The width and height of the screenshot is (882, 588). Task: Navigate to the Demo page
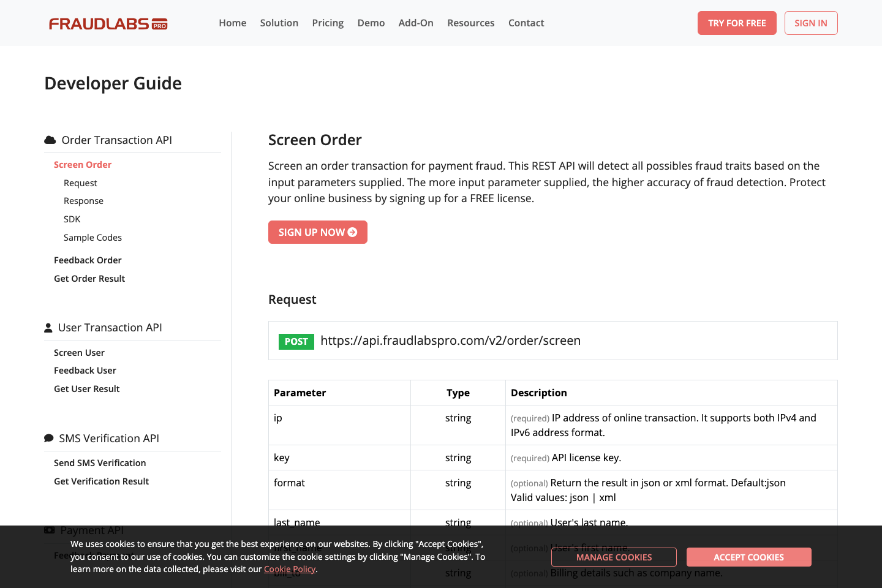click(371, 23)
